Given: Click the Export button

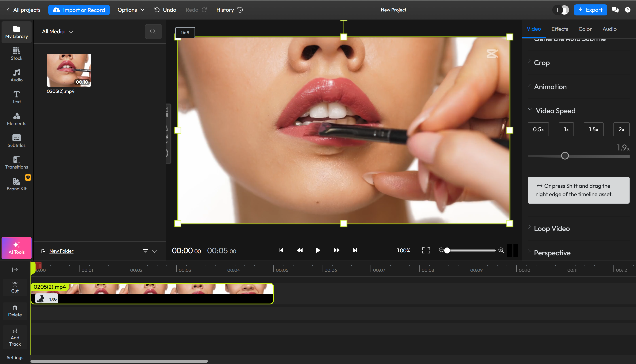Looking at the screenshot, I should tap(590, 10).
